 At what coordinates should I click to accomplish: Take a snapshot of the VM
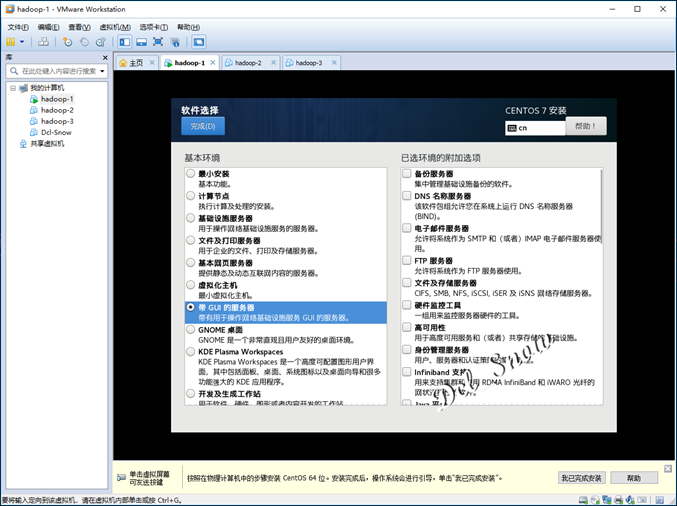click(x=67, y=42)
